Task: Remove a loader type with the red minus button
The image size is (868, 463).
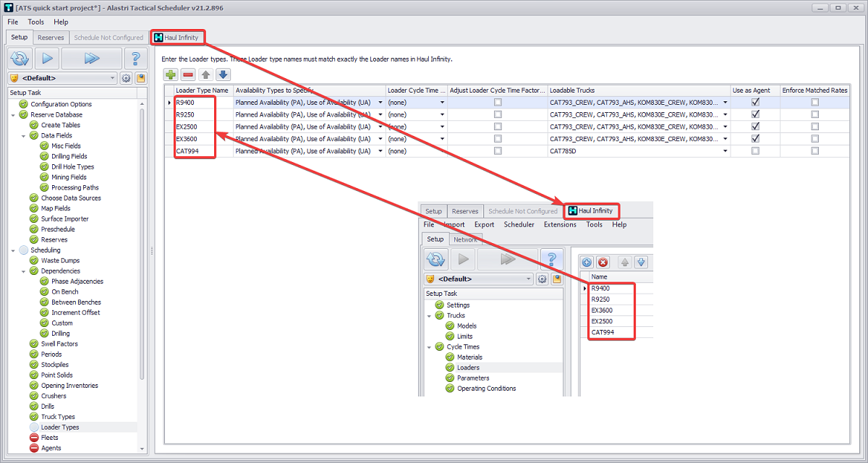Action: tap(188, 75)
